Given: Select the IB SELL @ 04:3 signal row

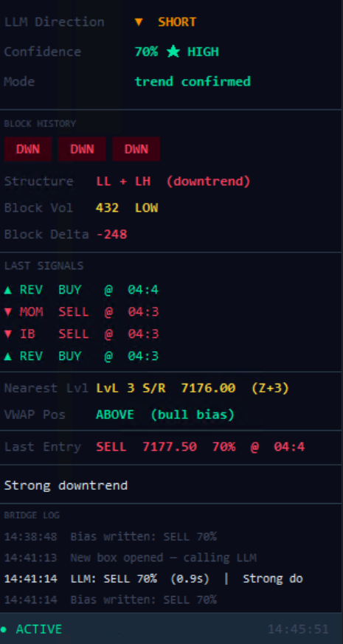Looking at the screenshot, I should pyautogui.click(x=81, y=334).
